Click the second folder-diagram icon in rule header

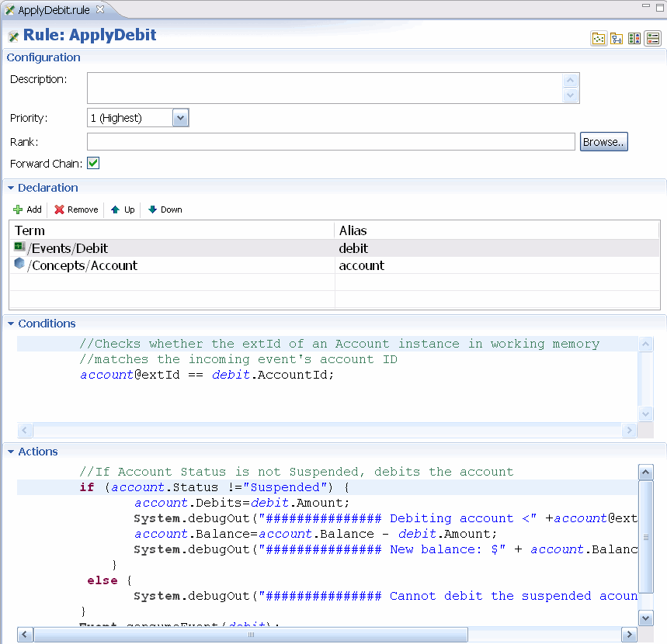tap(617, 39)
